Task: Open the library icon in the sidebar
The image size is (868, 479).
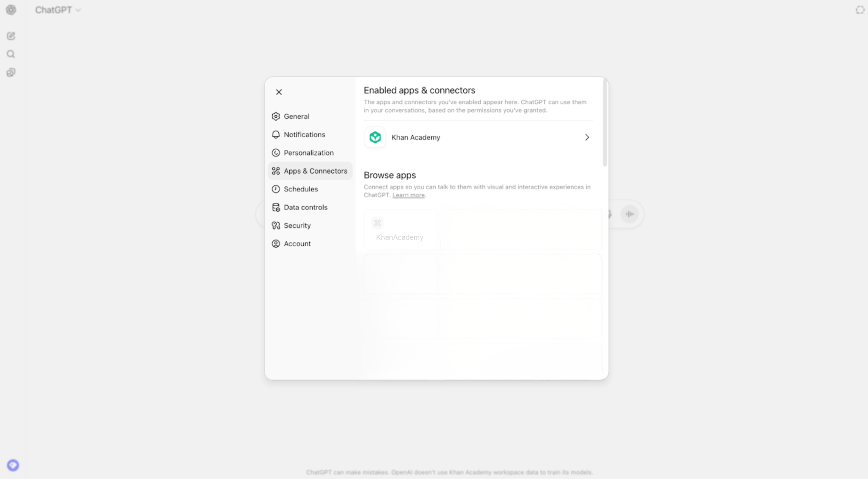Action: (x=10, y=72)
